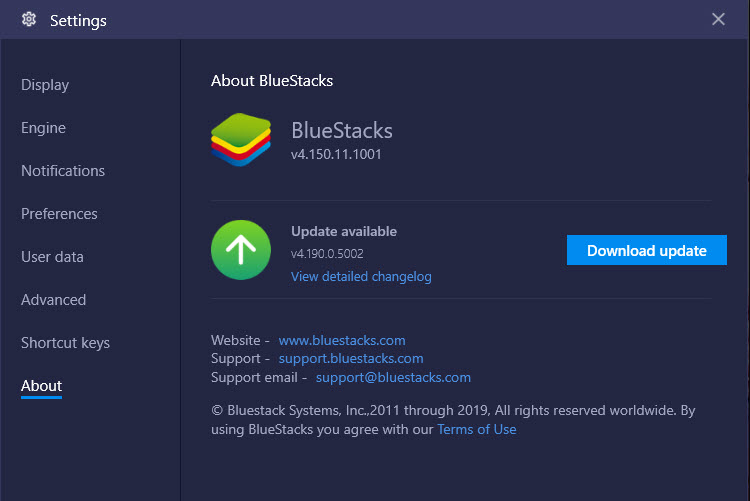Click current version text v4.150.11.1001
Screen dimensions: 750x501
336,155
